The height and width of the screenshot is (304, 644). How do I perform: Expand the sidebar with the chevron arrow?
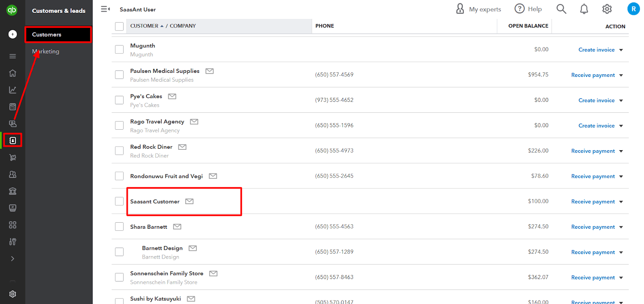click(12, 259)
